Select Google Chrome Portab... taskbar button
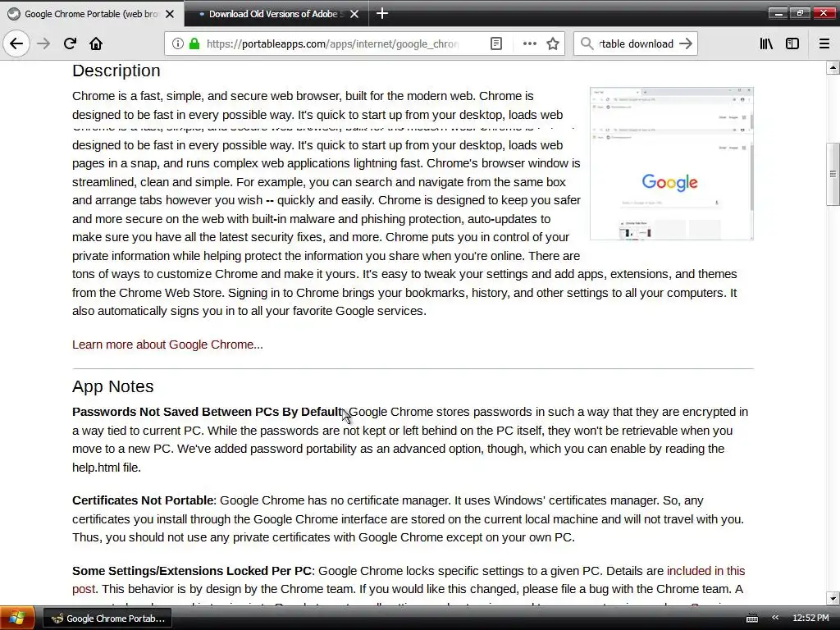 (107, 619)
